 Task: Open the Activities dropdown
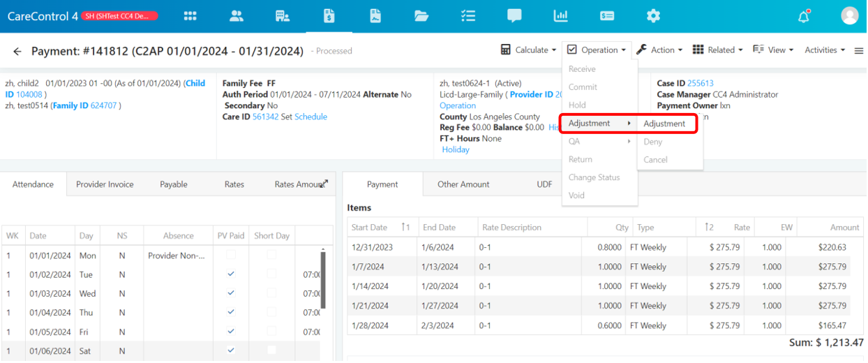click(x=825, y=50)
